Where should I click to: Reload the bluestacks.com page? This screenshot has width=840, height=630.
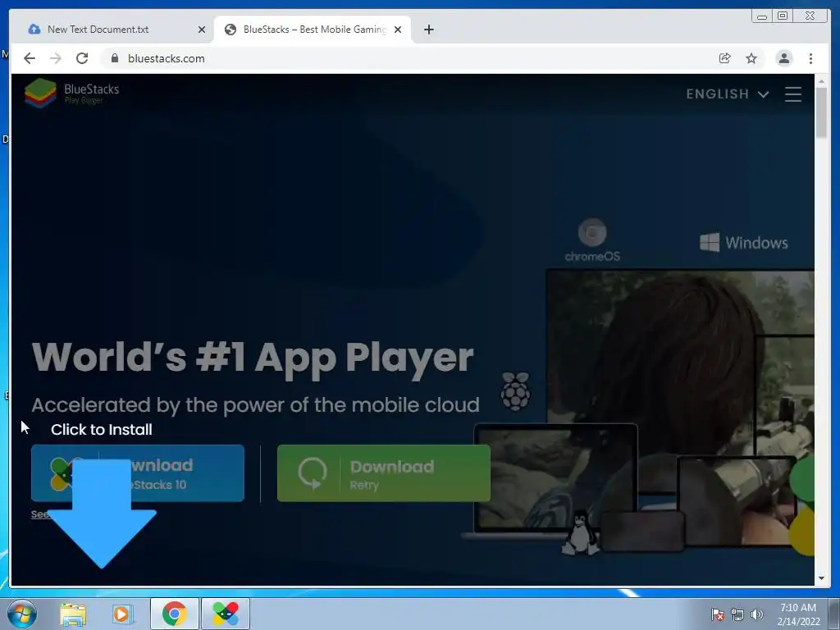(82, 58)
